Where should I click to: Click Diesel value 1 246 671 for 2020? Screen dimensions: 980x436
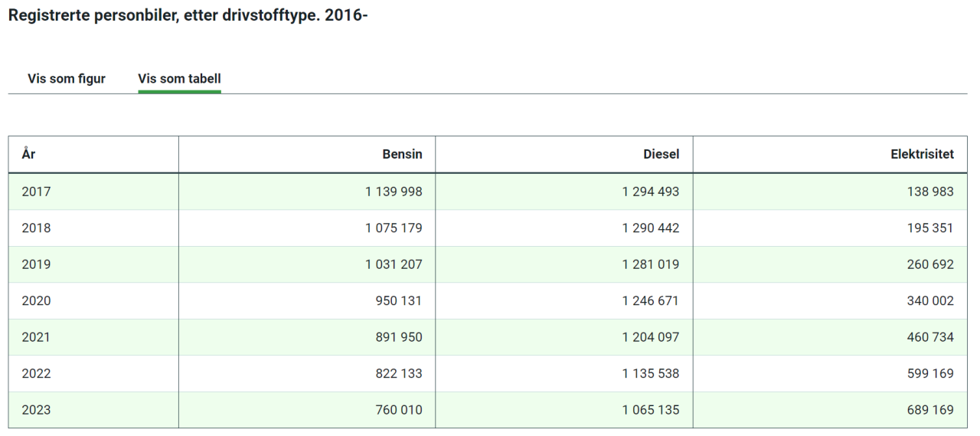click(650, 301)
